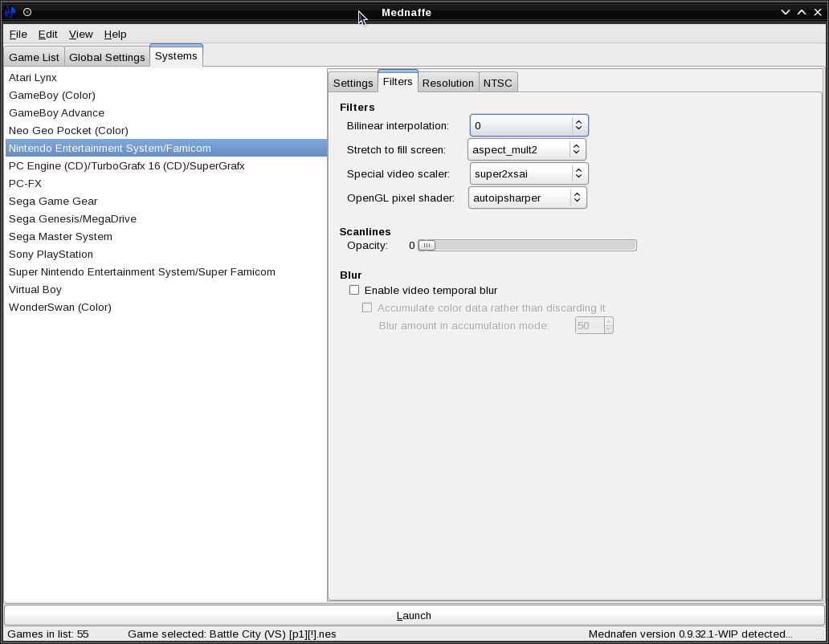Viewport: 829px width, 644px height.
Task: Select Super Nintendo Entertainment System/Super Famicom
Action: (166, 272)
